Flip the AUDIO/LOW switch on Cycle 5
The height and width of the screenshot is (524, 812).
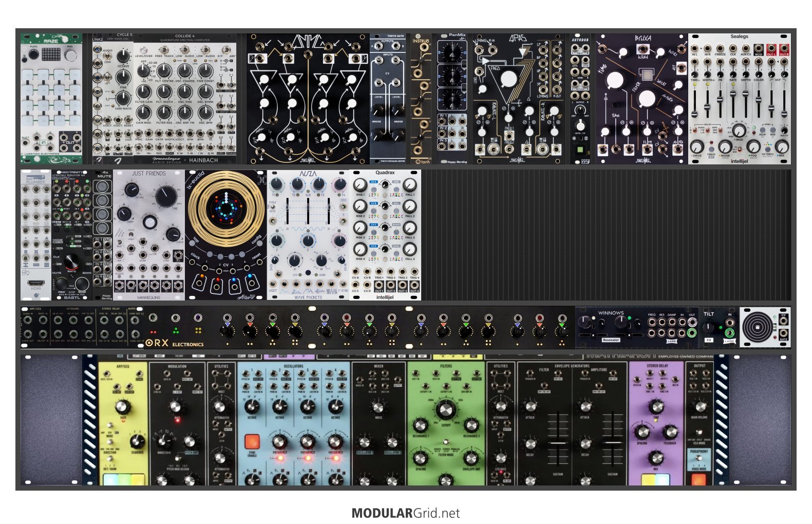107,57
